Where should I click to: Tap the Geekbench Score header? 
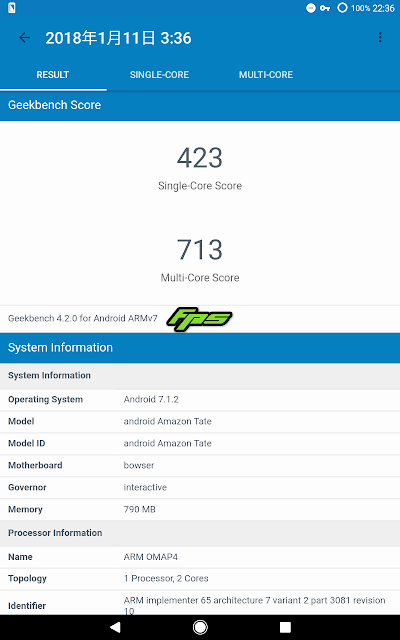coord(200,105)
